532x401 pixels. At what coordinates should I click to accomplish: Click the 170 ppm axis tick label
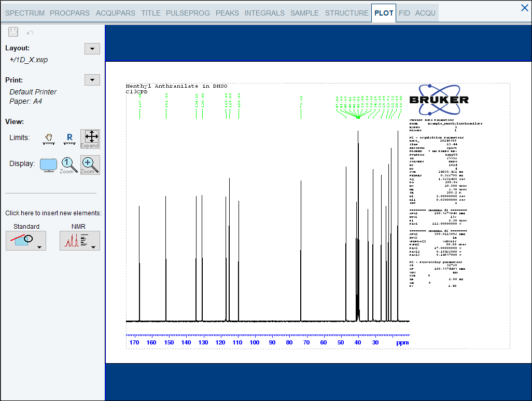134,342
